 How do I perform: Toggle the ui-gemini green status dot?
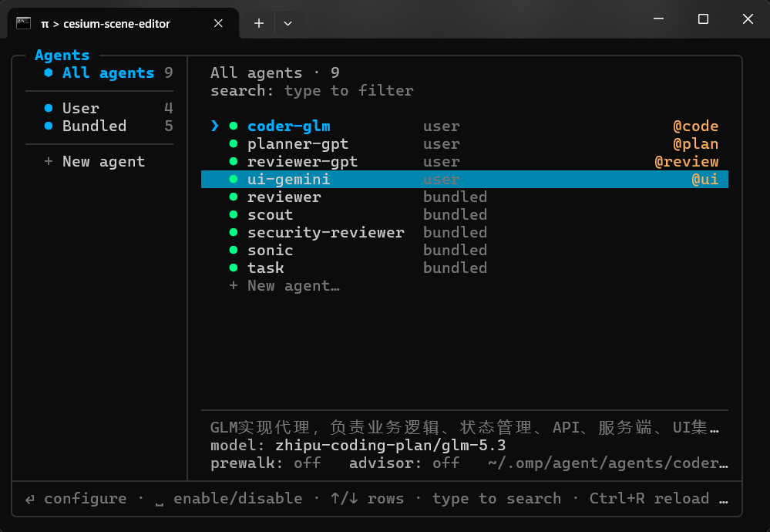pyautogui.click(x=234, y=180)
